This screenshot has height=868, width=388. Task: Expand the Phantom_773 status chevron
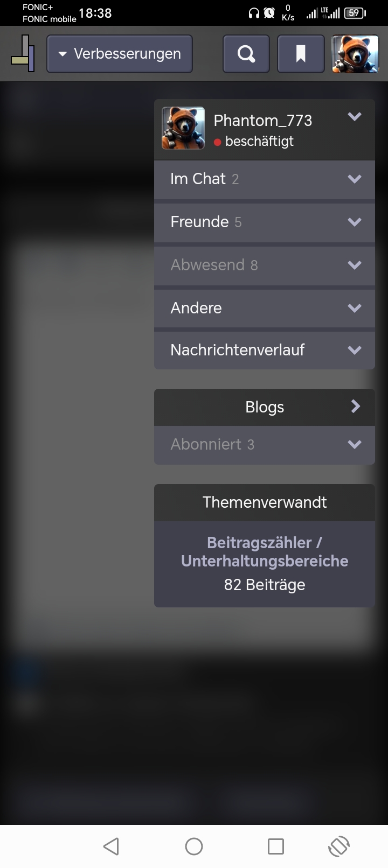[354, 116]
